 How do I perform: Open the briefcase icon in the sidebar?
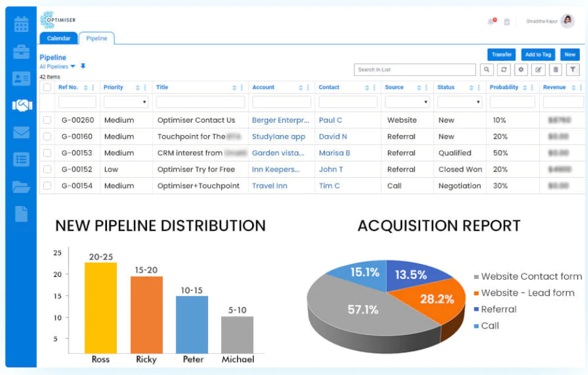[21, 52]
